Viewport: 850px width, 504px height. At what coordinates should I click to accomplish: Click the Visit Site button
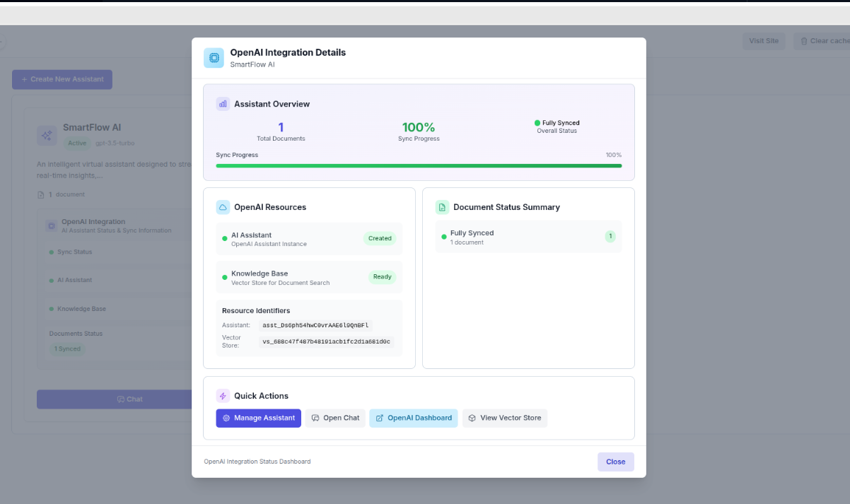[x=764, y=40]
